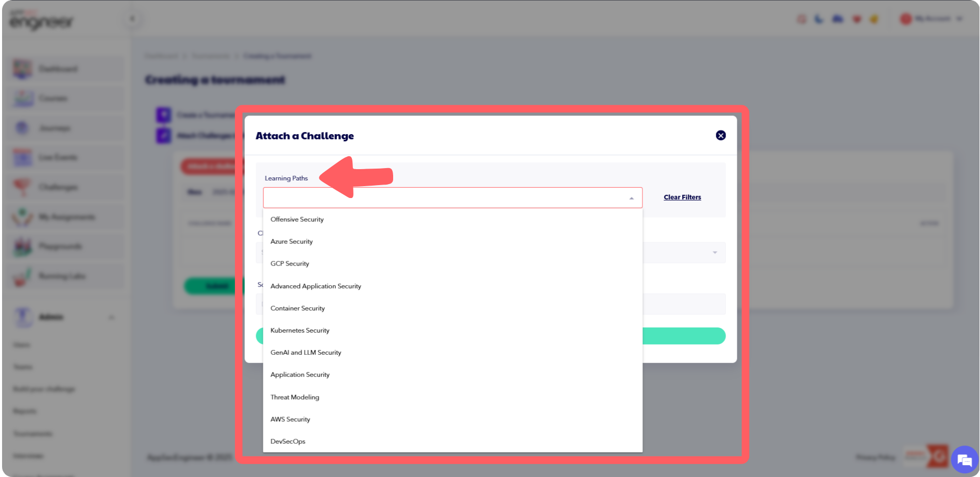
Task: Select the Courses sidebar icon
Action: click(22, 98)
